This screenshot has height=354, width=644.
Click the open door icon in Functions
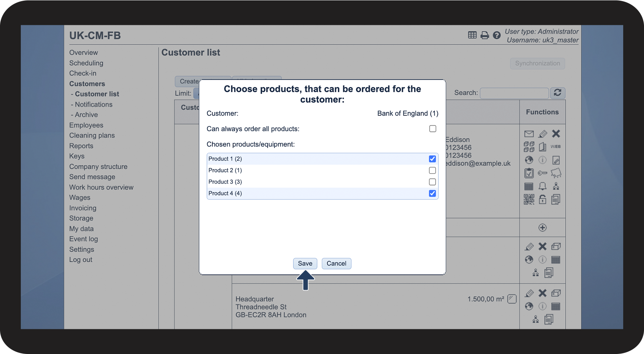[x=542, y=147]
